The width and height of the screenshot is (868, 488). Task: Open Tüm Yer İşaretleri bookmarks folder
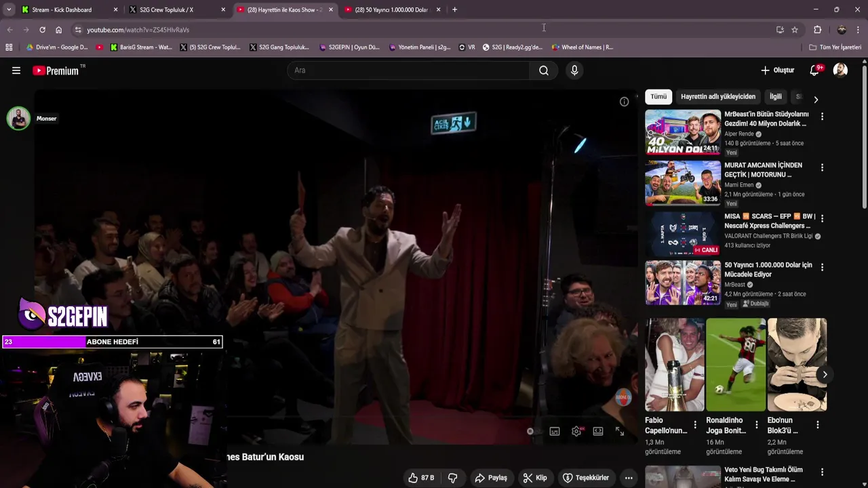835,47
